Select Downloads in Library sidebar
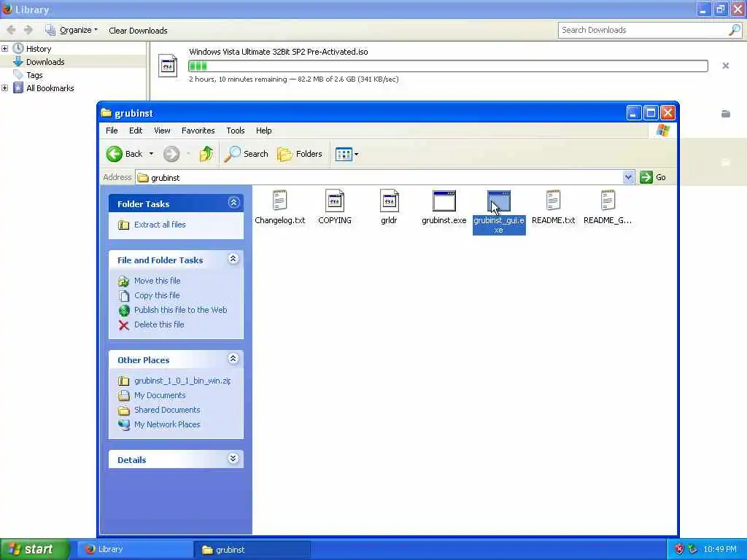This screenshot has height=560, width=747. (45, 62)
